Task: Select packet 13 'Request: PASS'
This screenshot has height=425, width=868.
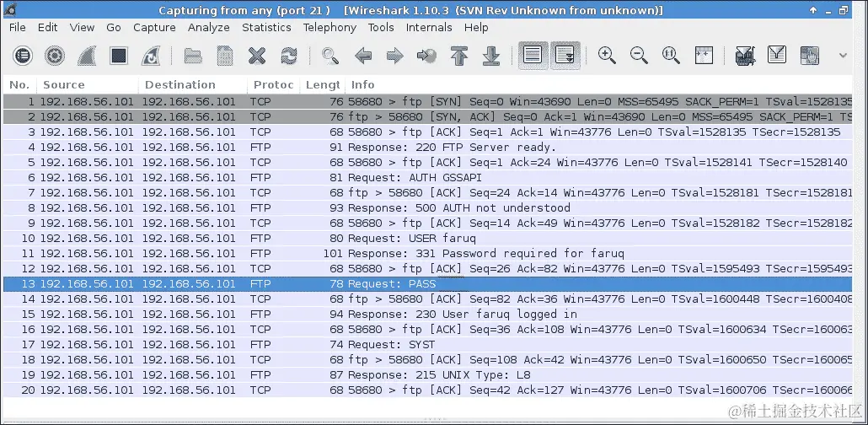Action: coord(427,283)
